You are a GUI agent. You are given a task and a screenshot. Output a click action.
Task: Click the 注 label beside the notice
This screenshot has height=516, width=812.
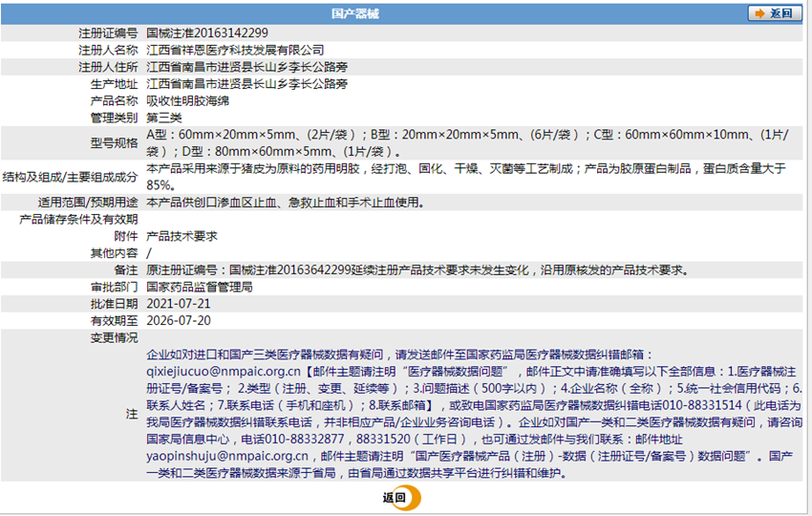click(x=132, y=414)
